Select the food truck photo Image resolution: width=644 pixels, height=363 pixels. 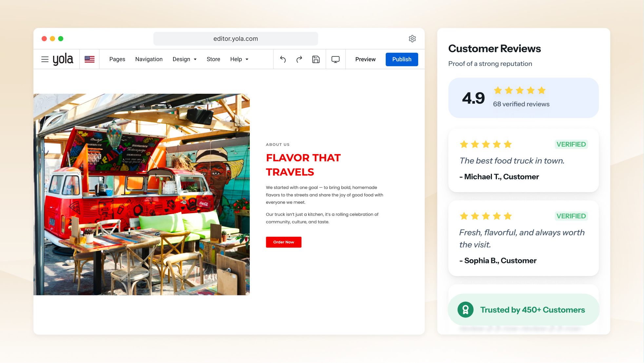pos(142,194)
